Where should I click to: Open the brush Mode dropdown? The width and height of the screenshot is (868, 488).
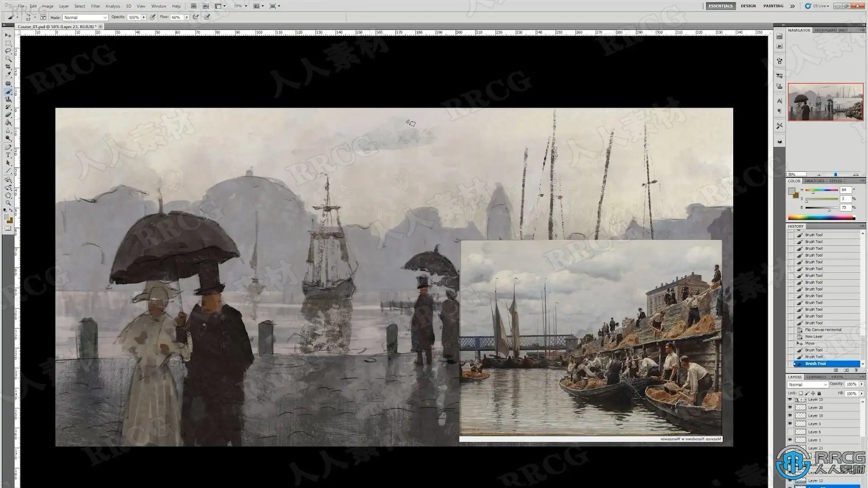click(85, 17)
